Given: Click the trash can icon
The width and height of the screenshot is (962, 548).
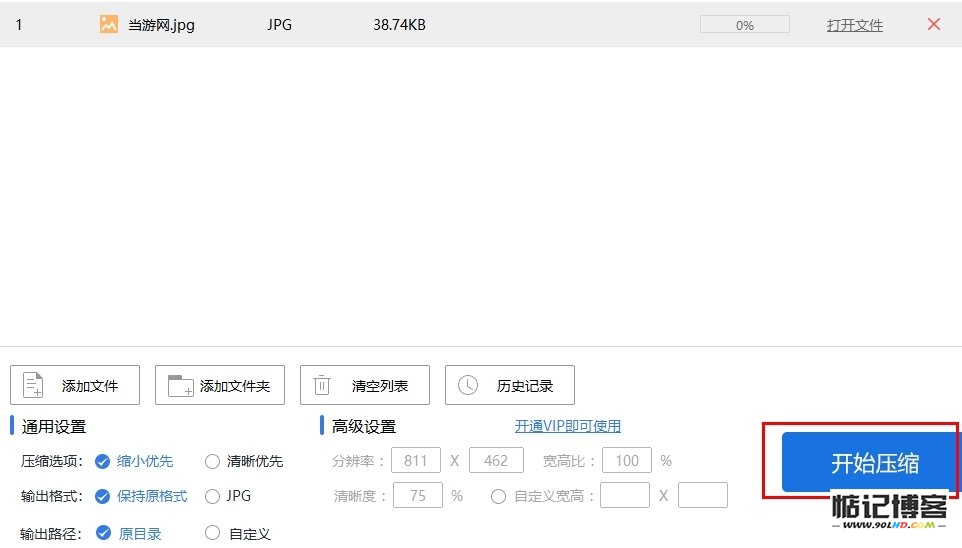Looking at the screenshot, I should 322,385.
